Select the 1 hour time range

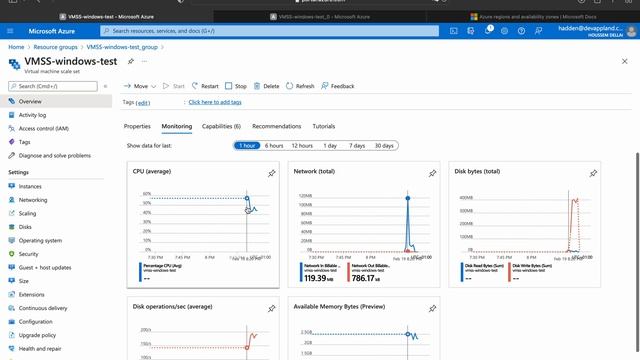tap(247, 146)
